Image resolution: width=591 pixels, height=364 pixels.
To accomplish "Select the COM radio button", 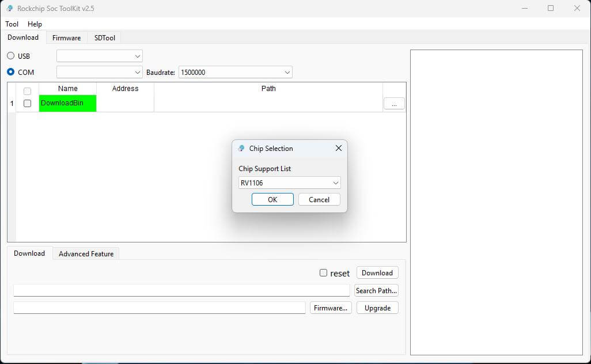I will [x=10, y=71].
